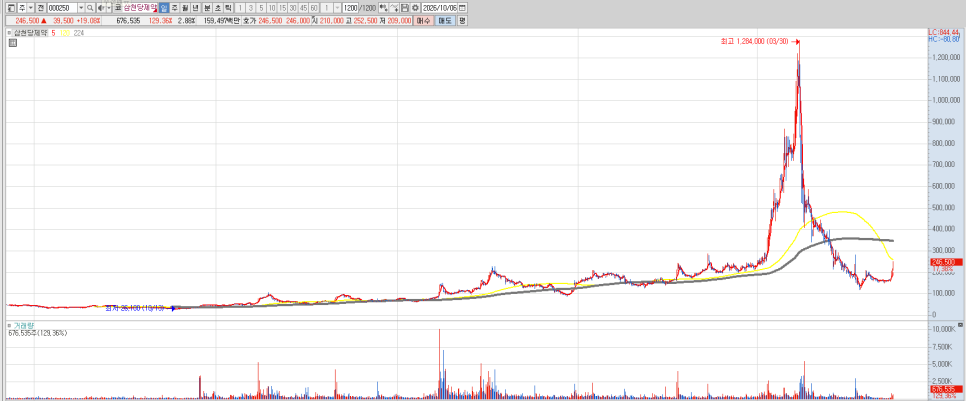Click the panel layout icon at toolbar start
The width and height of the screenshot is (966, 401).
[x=11, y=8]
